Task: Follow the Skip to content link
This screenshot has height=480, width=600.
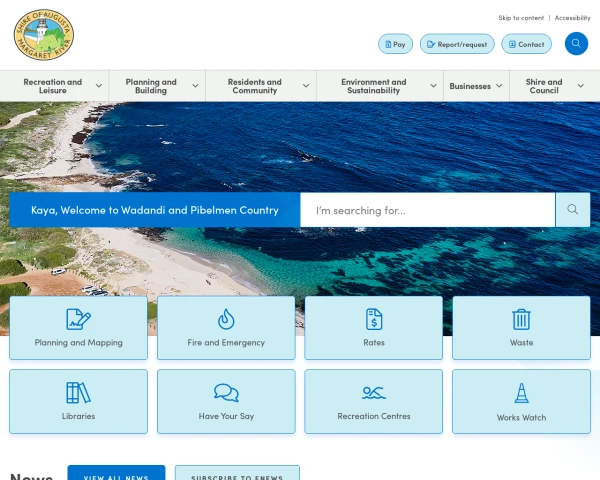Action: [521, 18]
